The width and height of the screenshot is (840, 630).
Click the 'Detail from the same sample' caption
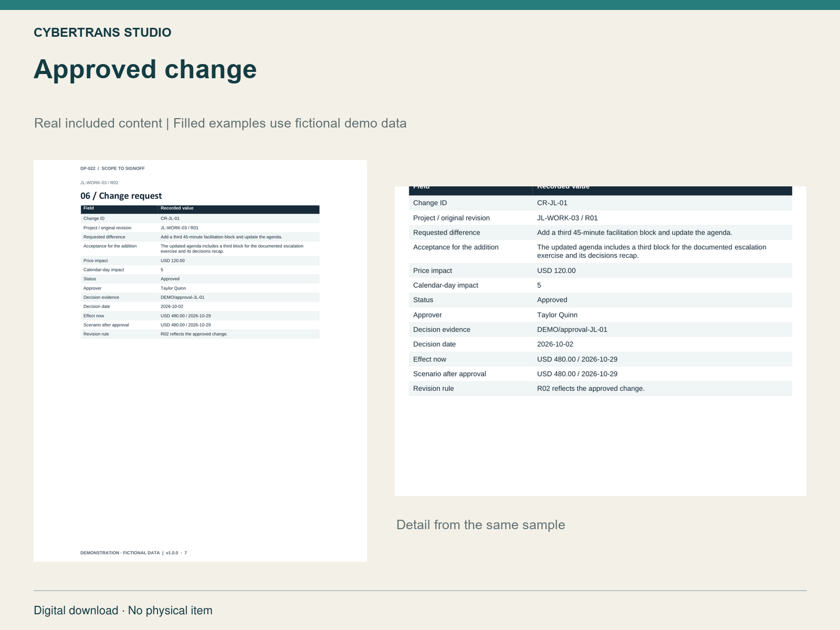pyautogui.click(x=481, y=525)
